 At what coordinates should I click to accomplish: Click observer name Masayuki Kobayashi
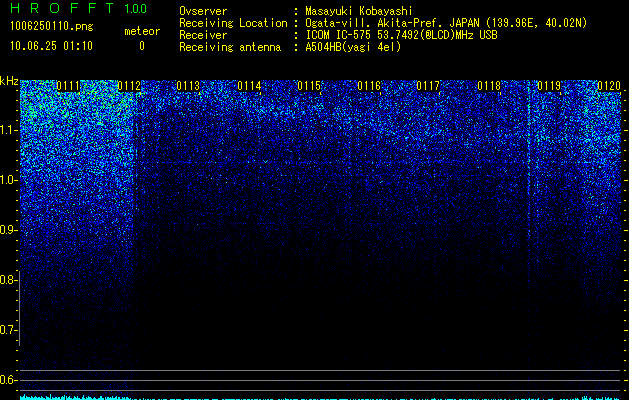tap(359, 11)
